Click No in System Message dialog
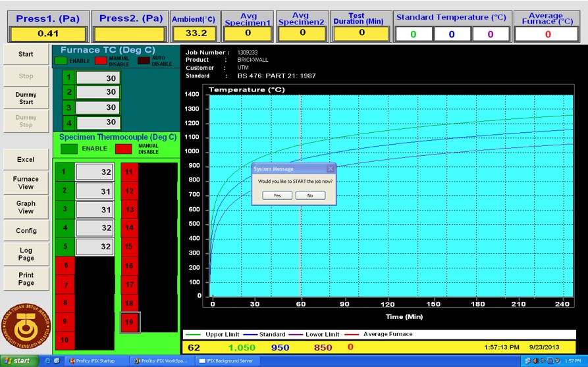 tap(310, 195)
